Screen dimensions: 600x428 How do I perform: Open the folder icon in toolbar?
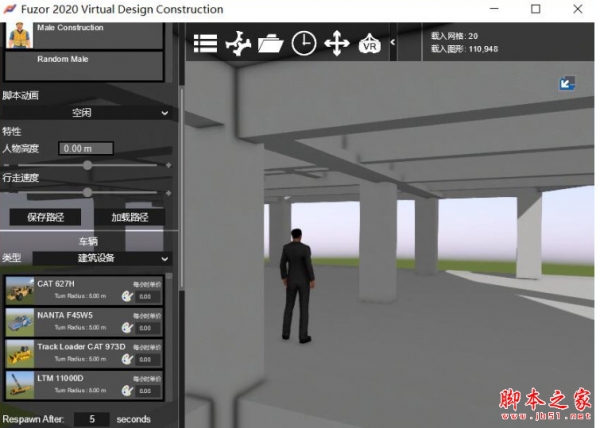click(x=271, y=44)
